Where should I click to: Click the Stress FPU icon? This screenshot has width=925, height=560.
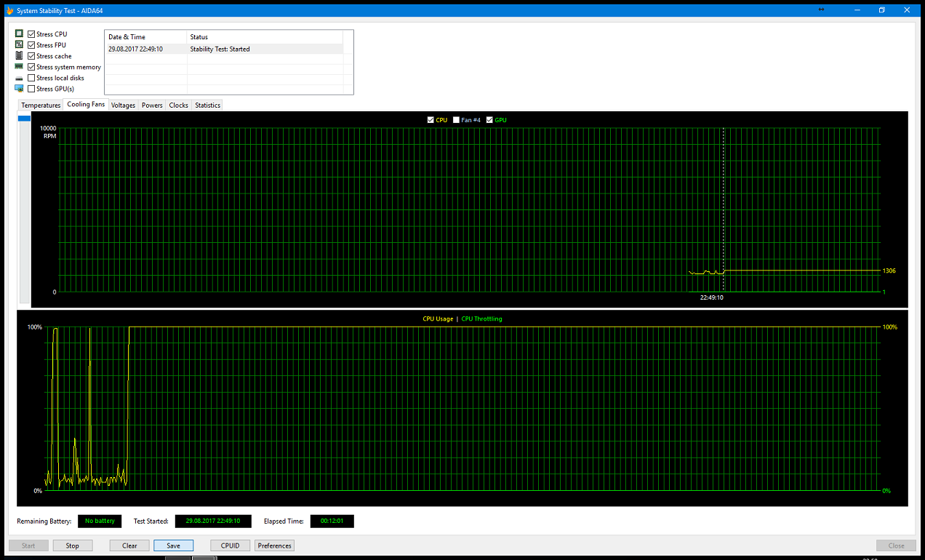pos(19,45)
